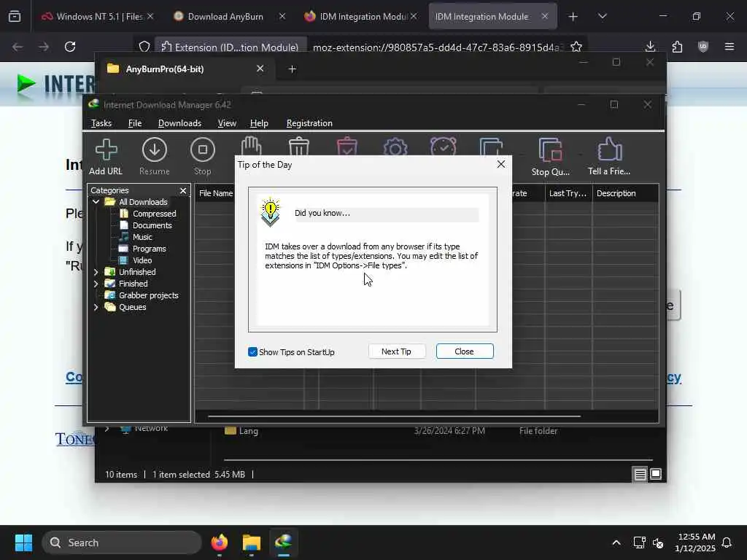Select the Music category

pos(142,237)
